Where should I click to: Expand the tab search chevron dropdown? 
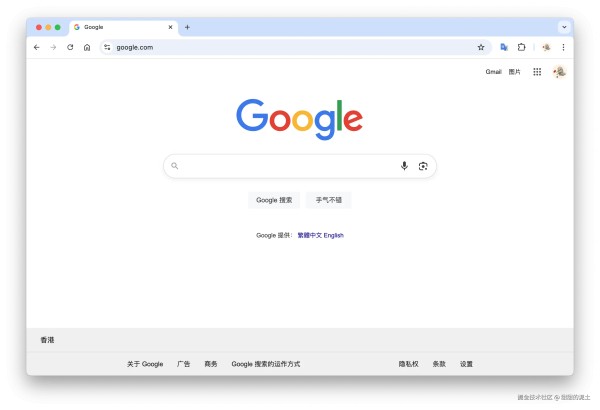564,27
